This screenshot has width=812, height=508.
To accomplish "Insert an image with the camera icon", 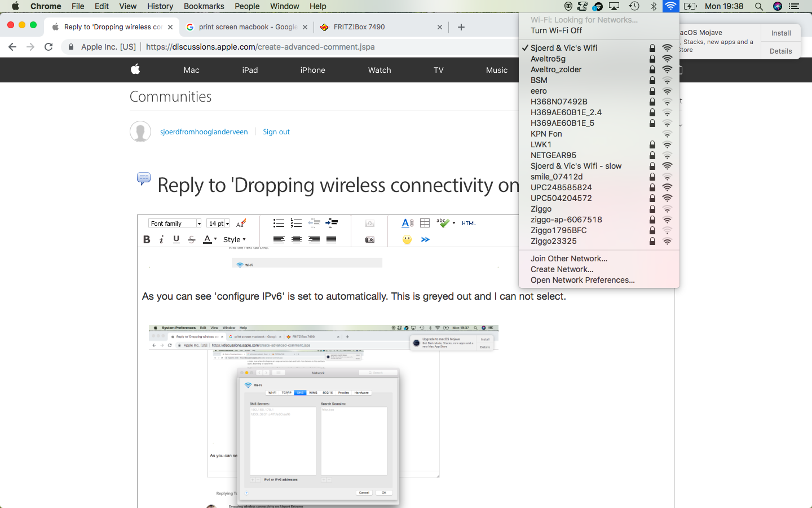I will pos(369,239).
